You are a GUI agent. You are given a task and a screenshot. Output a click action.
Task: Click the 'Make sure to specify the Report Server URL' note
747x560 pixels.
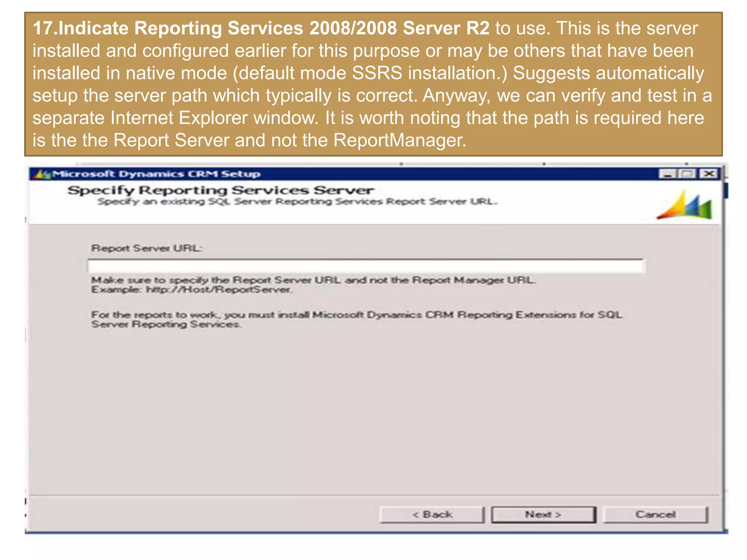pos(313,280)
